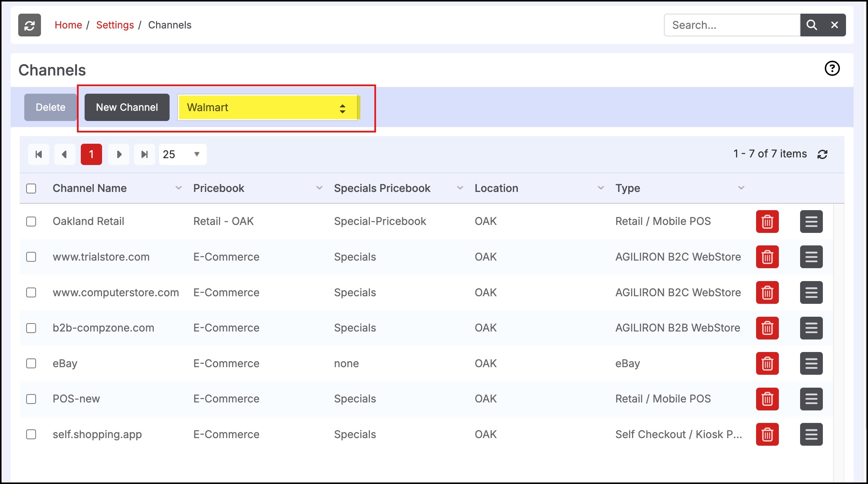Click the self.shopping.app channel name
The width and height of the screenshot is (868, 484).
click(x=97, y=434)
